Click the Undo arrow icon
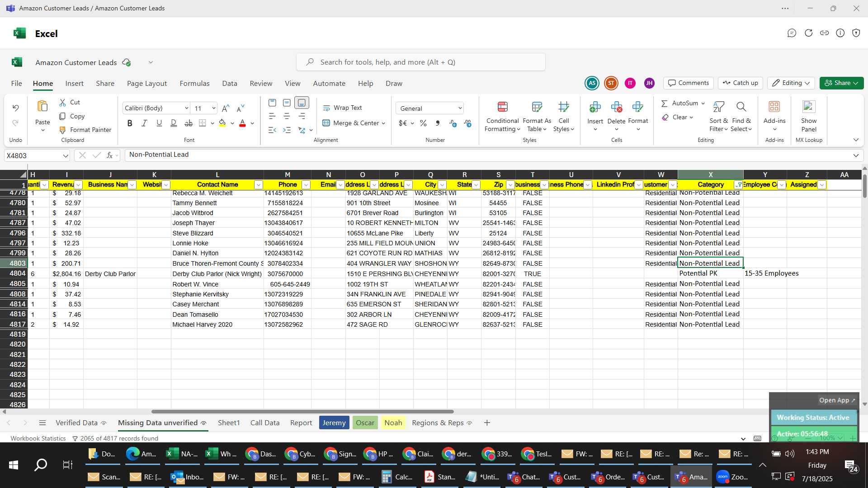868x488 pixels. point(15,108)
